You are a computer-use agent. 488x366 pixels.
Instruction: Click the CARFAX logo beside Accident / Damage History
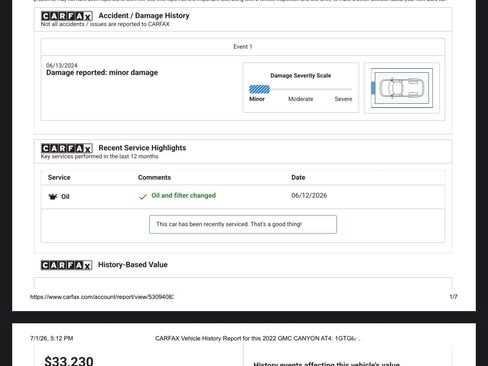67,16
